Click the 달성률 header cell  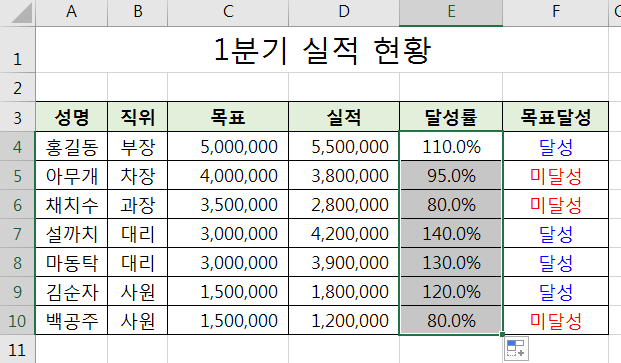(x=451, y=117)
